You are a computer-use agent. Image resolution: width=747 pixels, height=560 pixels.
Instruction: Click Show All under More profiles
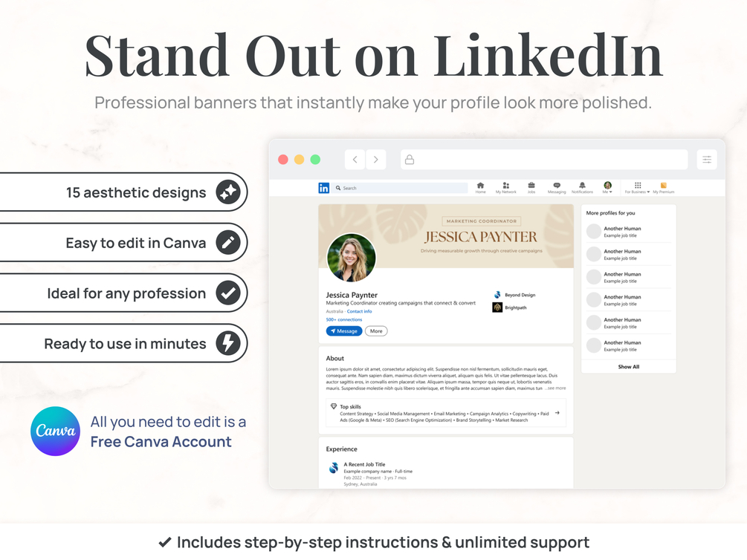(628, 367)
